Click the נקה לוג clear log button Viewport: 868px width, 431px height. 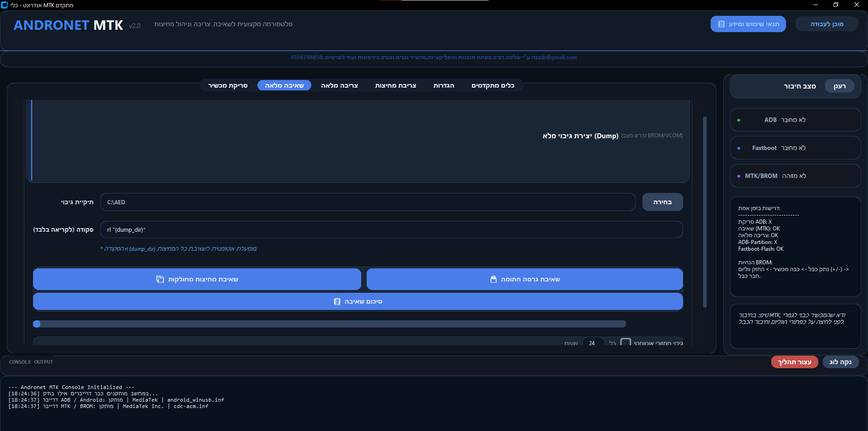coord(840,362)
